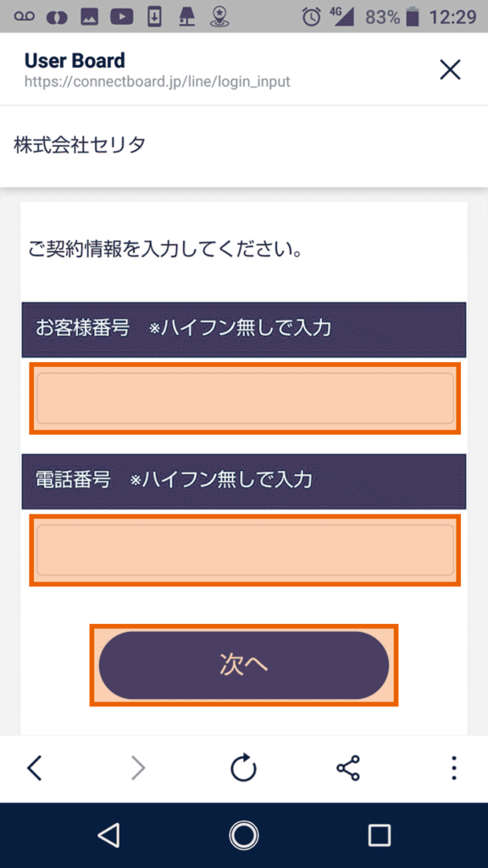Close the User Board page with X

tap(450, 70)
